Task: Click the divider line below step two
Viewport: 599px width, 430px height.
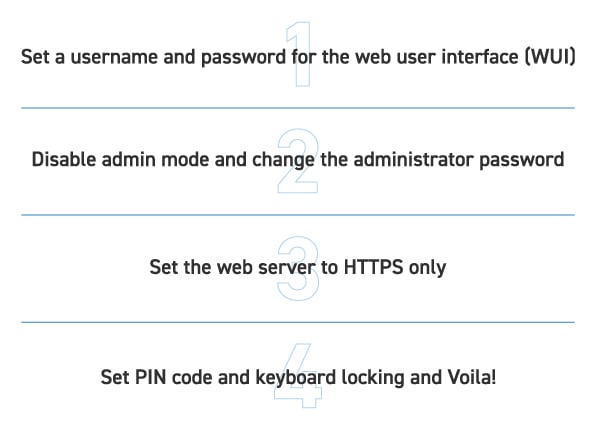Action: 298,215
